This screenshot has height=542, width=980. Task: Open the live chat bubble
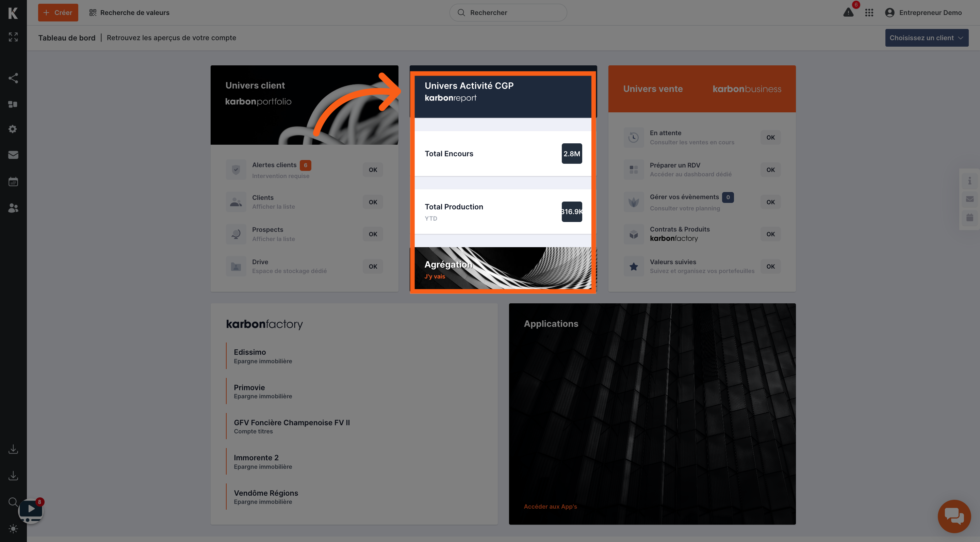pos(954,516)
